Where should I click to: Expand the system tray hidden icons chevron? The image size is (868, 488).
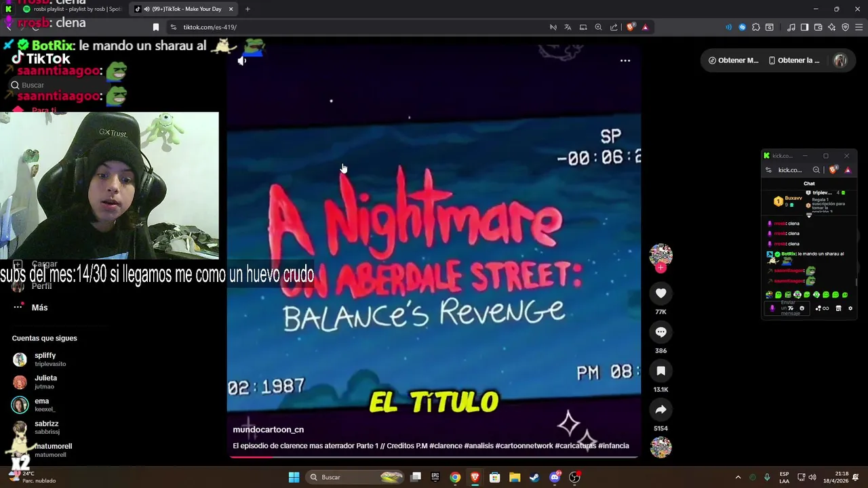pos(738,477)
